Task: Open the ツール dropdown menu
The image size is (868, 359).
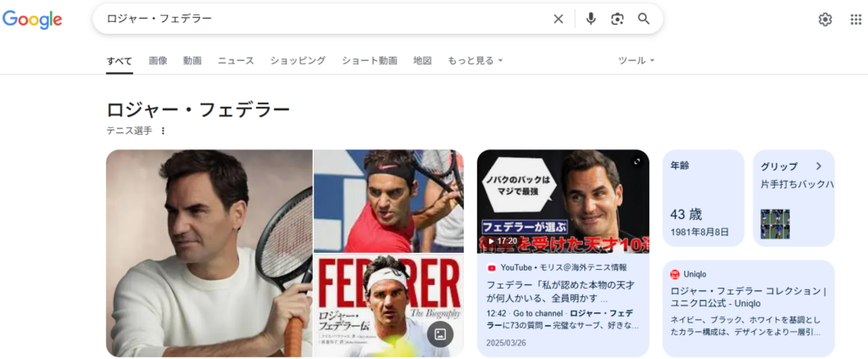Action: [636, 60]
